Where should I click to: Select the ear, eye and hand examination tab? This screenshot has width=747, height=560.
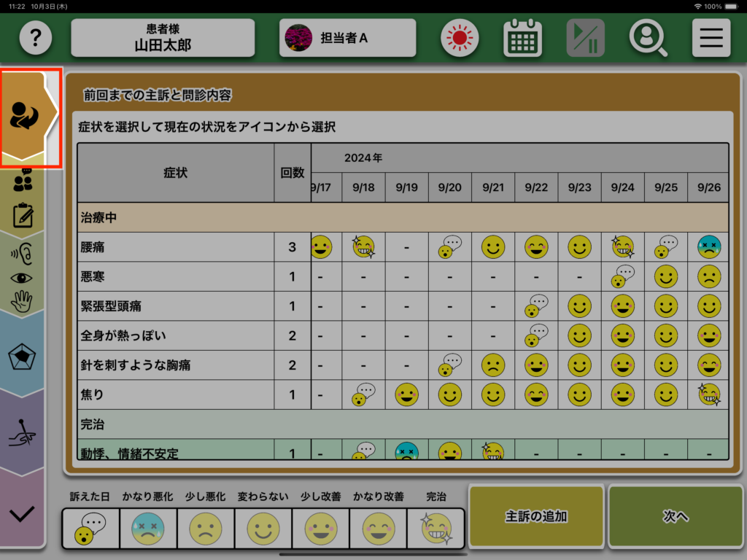[x=23, y=276]
